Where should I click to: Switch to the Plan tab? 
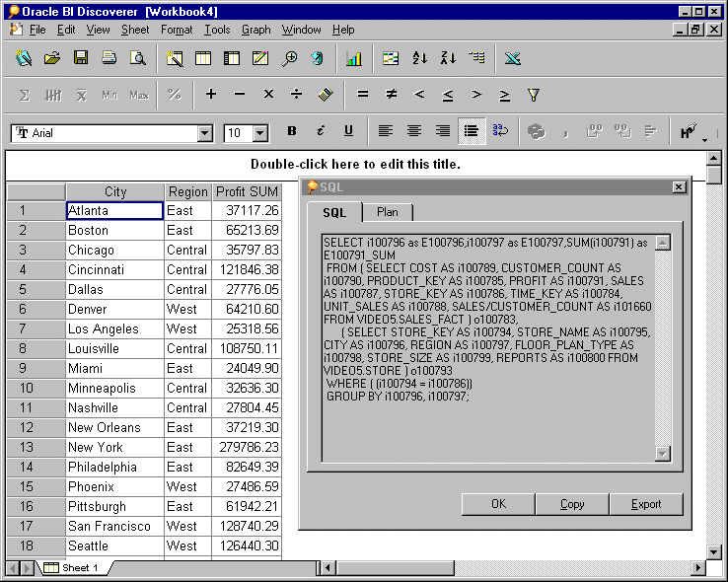[388, 212]
